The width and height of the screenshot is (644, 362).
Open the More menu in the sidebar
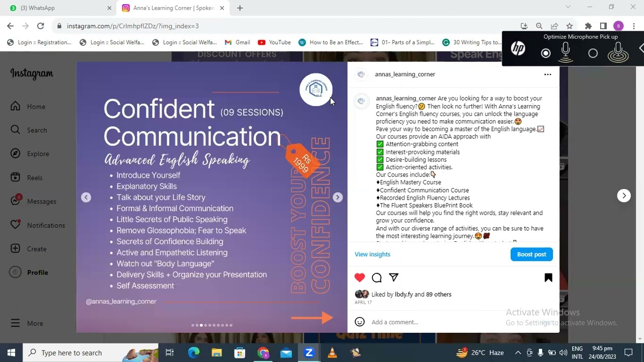[x=27, y=323]
